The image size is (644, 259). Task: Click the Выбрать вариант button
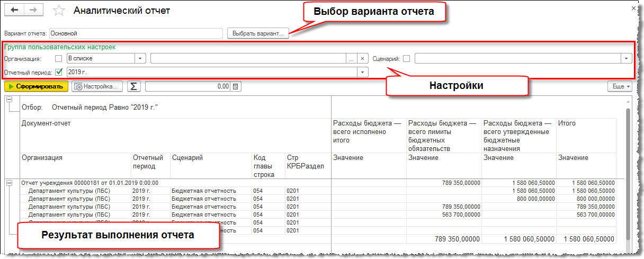click(x=258, y=33)
